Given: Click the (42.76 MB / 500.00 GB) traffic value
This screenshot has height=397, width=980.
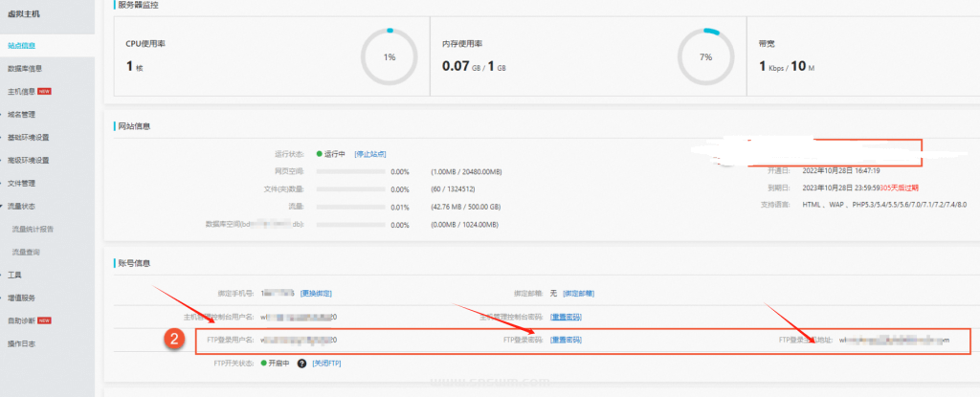Looking at the screenshot, I should click(465, 208).
